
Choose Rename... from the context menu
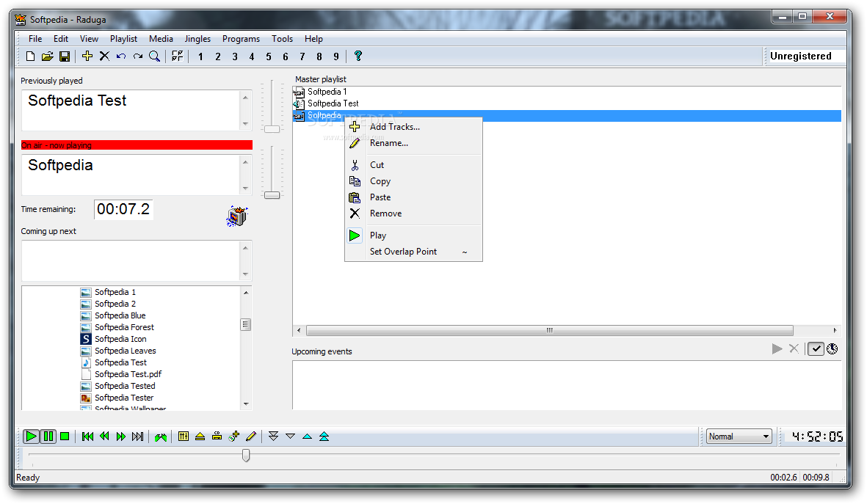(413, 143)
